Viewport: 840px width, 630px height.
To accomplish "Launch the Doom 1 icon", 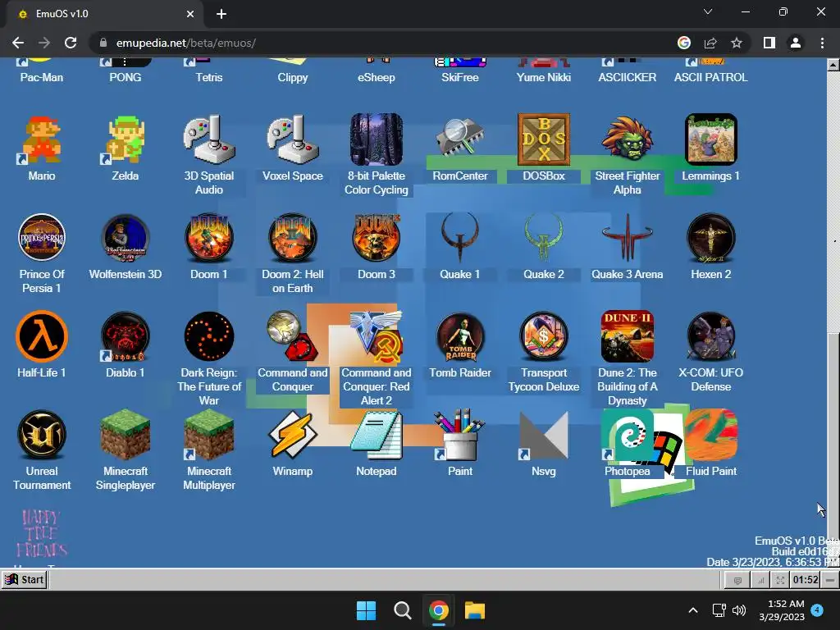I will coord(209,239).
